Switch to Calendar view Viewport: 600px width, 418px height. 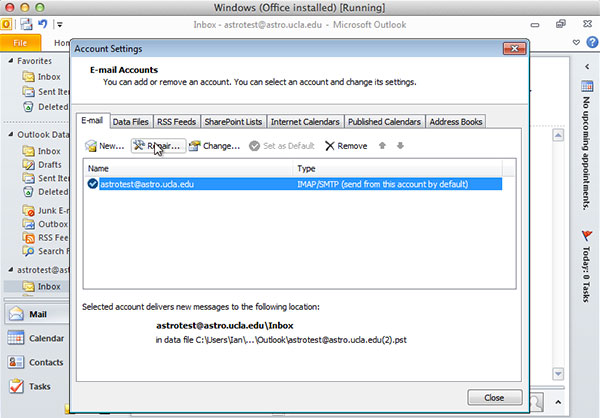[x=37, y=338]
